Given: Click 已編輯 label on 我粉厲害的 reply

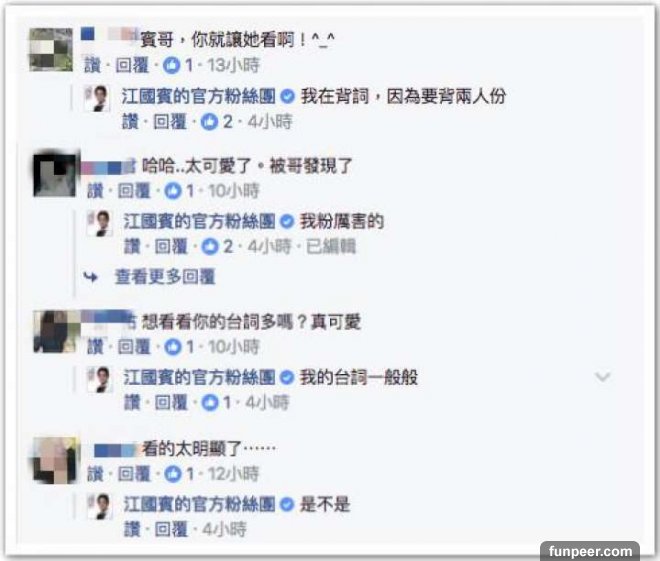Looking at the screenshot, I should click(331, 247).
